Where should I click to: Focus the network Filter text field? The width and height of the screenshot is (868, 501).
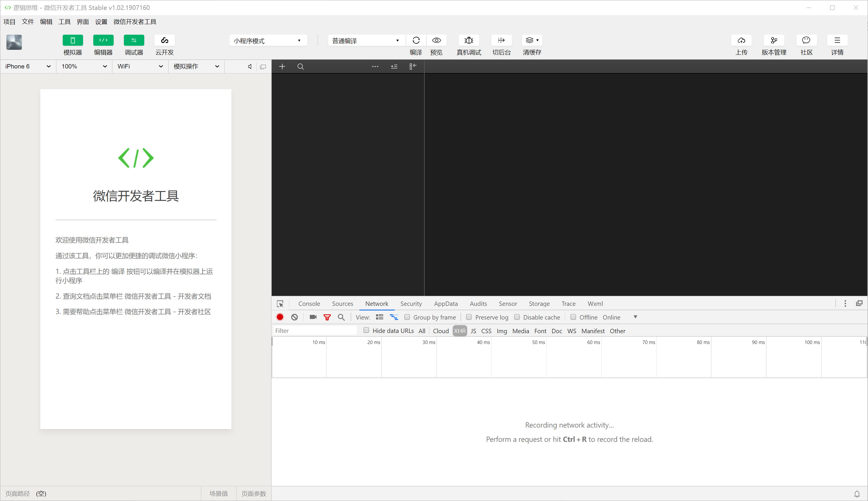(x=315, y=331)
